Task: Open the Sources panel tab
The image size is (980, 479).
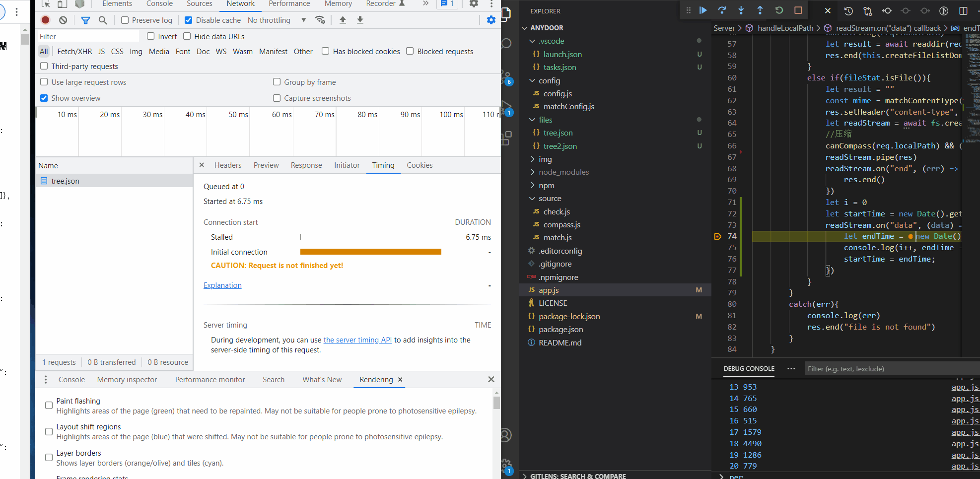Action: [x=200, y=3]
